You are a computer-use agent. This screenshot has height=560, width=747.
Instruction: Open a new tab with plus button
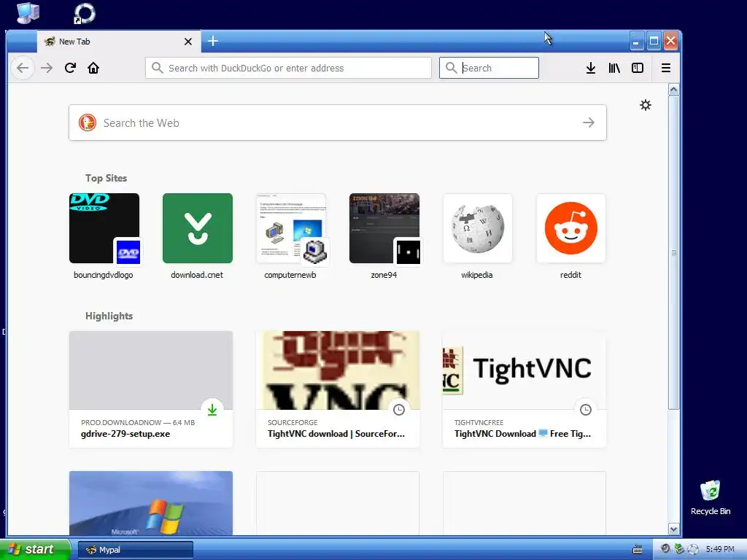click(x=213, y=42)
